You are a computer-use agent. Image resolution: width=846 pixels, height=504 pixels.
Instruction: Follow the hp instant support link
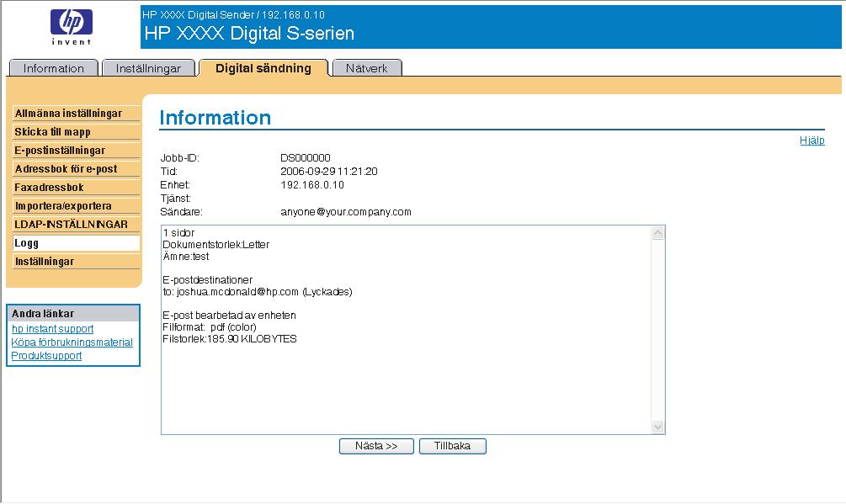[52, 329]
